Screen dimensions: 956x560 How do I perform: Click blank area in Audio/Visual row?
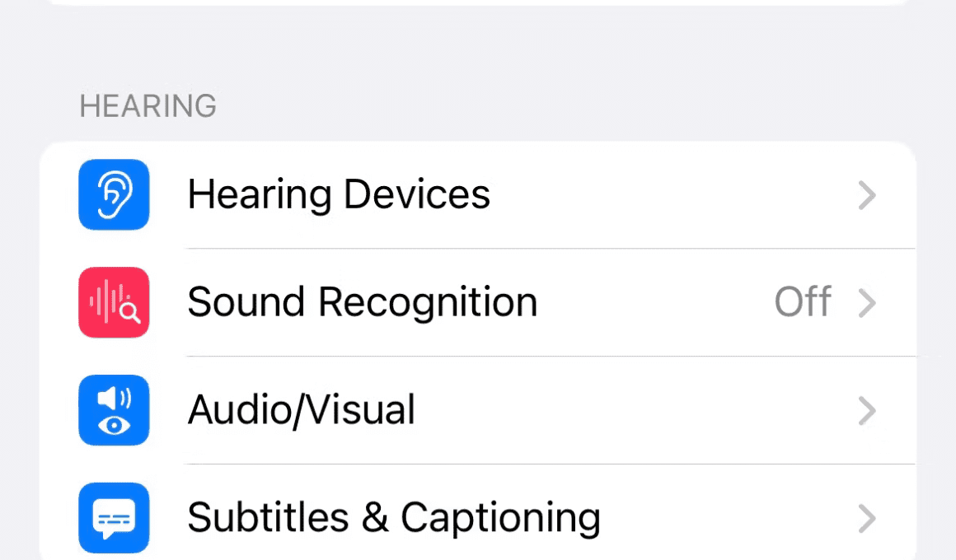pyautogui.click(x=634, y=410)
